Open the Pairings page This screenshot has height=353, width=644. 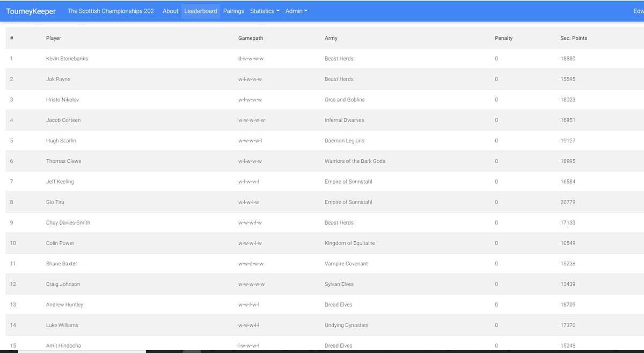tap(233, 11)
